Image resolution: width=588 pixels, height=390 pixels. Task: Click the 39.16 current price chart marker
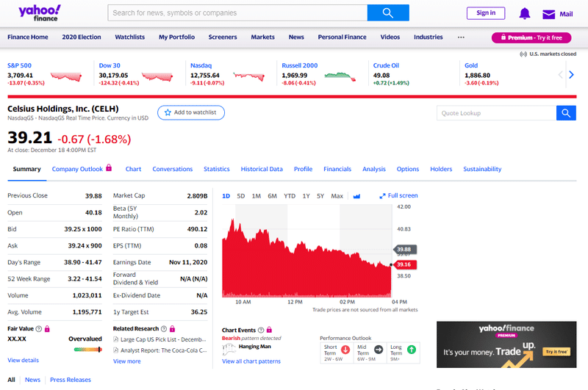[405, 264]
